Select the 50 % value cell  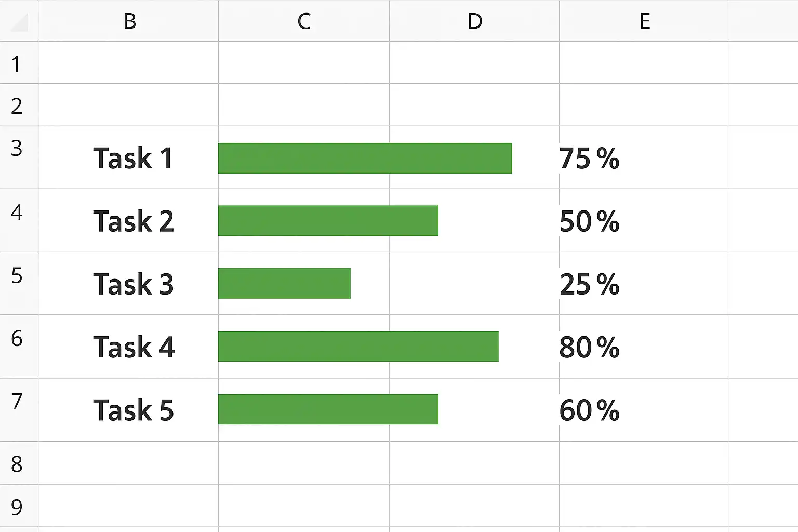(x=590, y=221)
